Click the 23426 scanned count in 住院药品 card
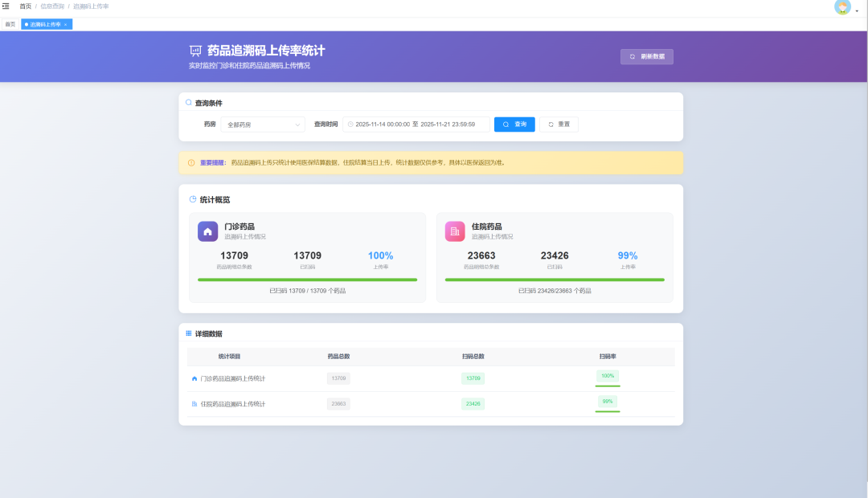This screenshot has width=868, height=498. (x=555, y=255)
